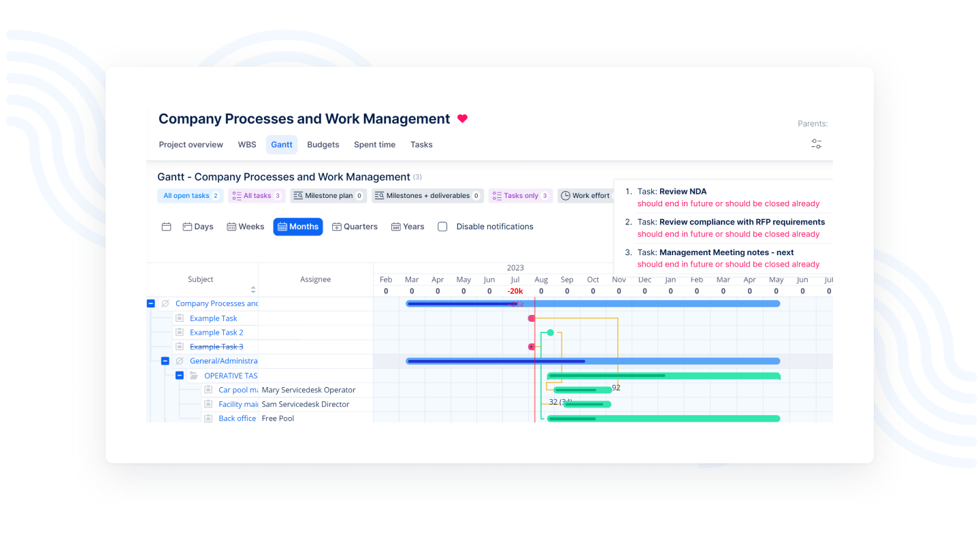The width and height of the screenshot is (980, 549).
Task: Switch zoom to Weeks view
Action: [245, 227]
